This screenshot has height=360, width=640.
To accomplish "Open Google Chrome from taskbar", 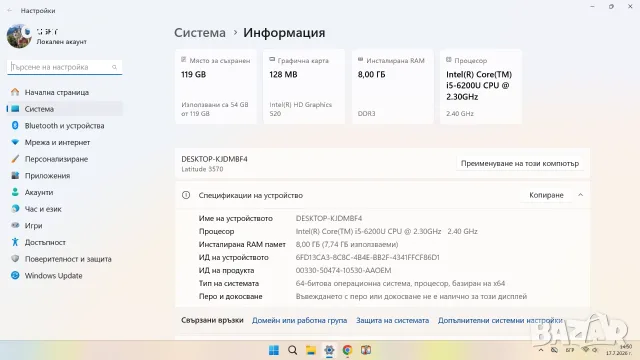I will [x=347, y=350].
